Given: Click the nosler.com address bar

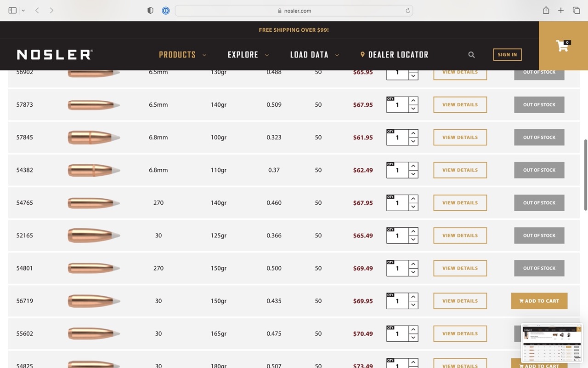Looking at the screenshot, I should point(294,11).
